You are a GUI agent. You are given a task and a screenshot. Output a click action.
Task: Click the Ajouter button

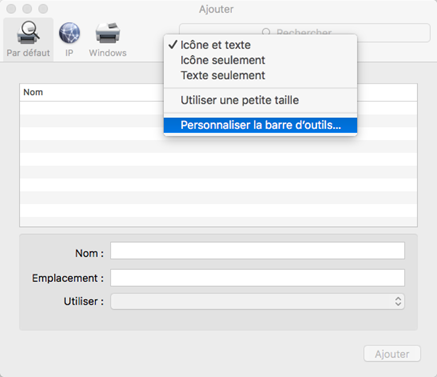pos(392,354)
